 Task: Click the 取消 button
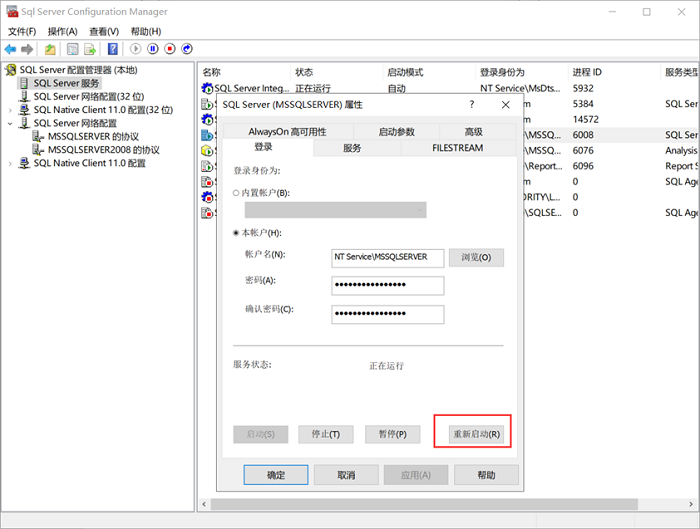click(x=346, y=475)
